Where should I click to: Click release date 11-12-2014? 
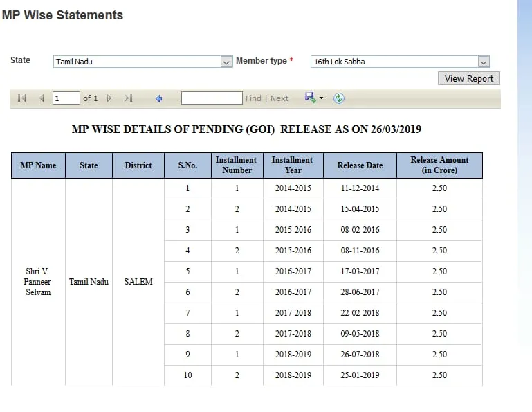pyautogui.click(x=360, y=188)
